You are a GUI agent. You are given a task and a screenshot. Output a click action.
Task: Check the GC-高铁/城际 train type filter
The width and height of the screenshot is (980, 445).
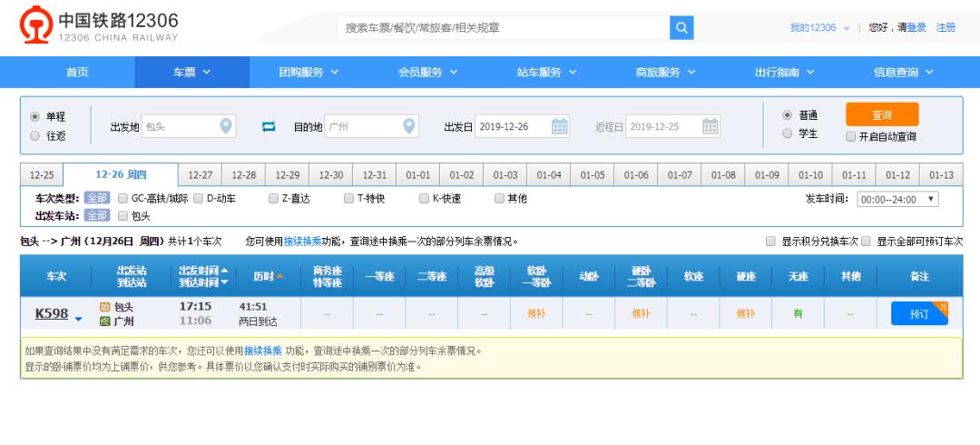click(x=123, y=198)
